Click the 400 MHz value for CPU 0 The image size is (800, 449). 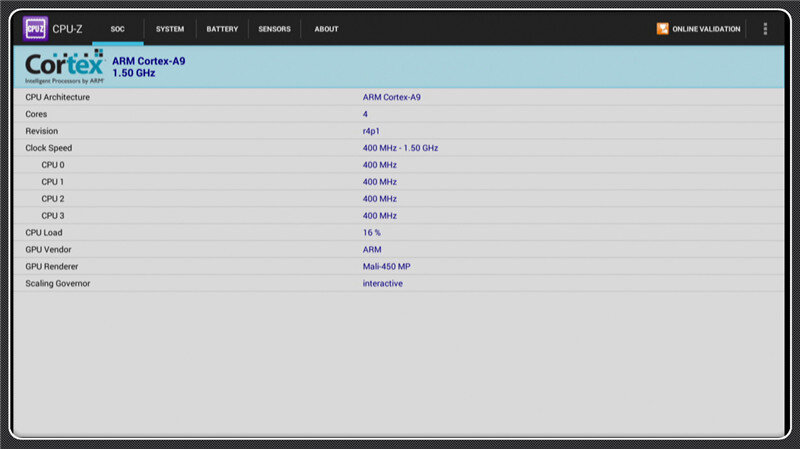click(380, 165)
